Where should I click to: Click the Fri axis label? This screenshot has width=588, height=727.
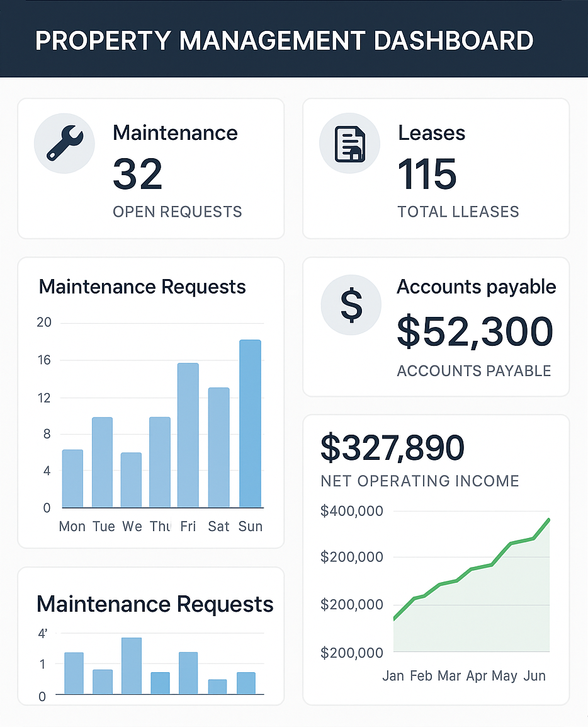(188, 527)
